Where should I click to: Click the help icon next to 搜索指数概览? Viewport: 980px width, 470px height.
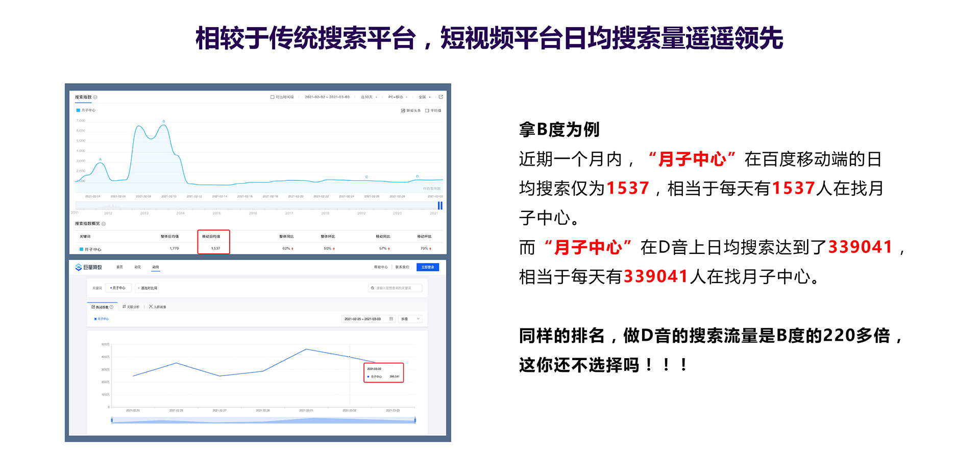(x=104, y=224)
